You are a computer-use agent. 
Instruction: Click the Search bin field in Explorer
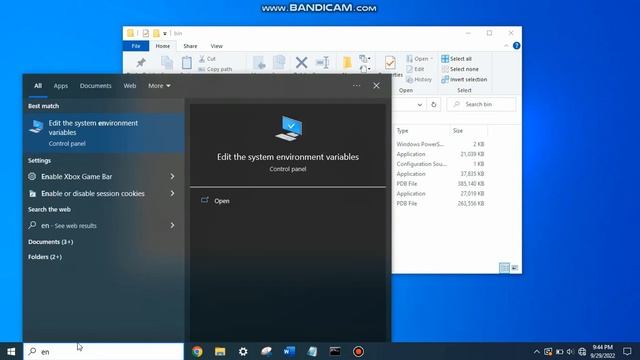481,104
